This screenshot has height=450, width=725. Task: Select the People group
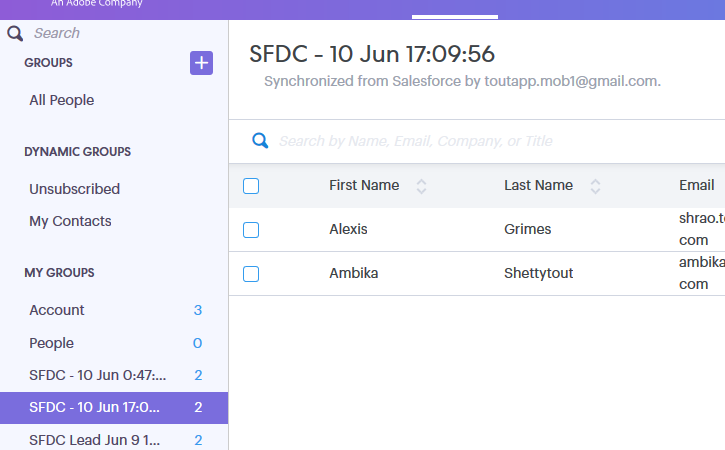(x=114, y=343)
